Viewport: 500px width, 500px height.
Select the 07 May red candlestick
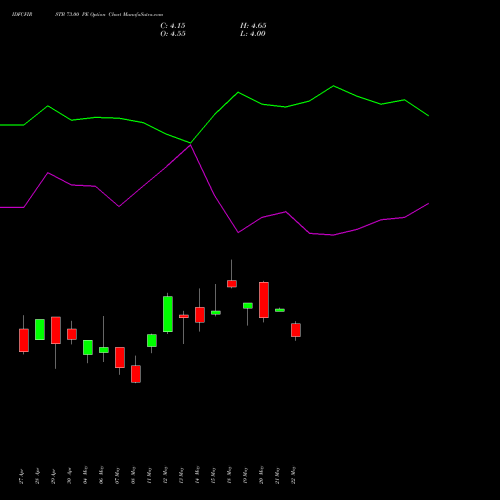(120, 357)
